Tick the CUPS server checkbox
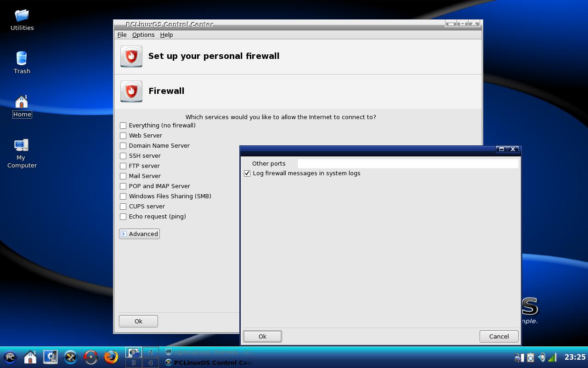This screenshot has height=368, width=588. 123,207
